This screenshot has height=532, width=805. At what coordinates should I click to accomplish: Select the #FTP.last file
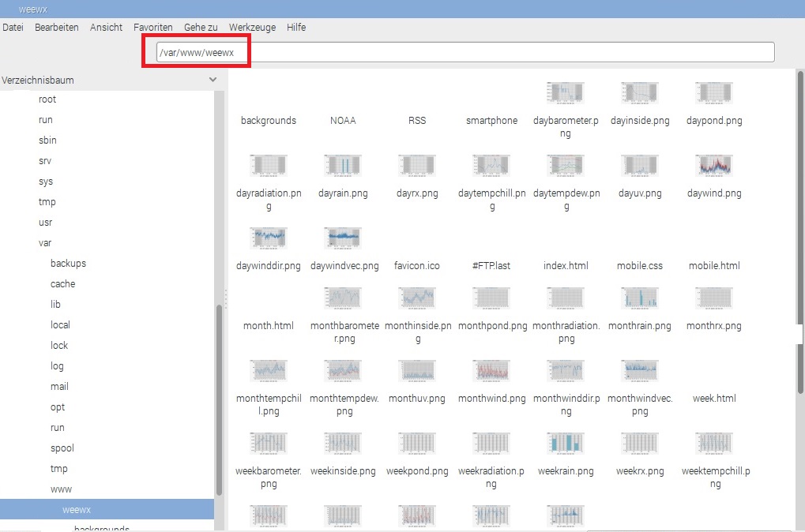tap(491, 266)
